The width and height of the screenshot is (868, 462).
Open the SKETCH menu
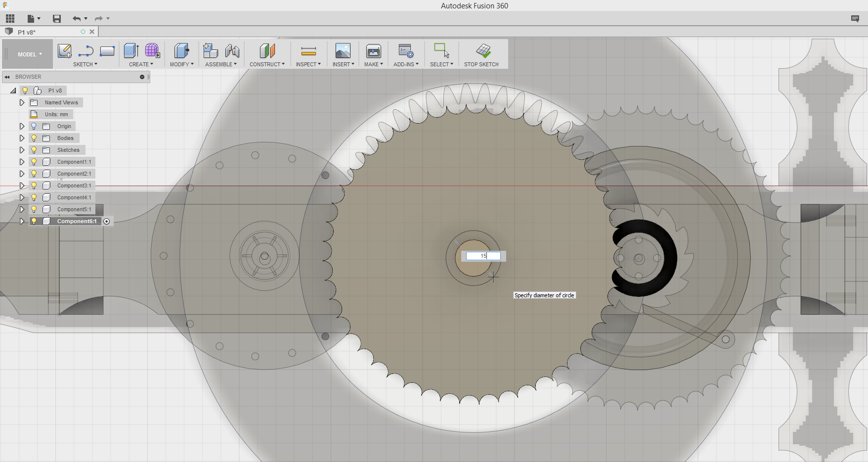[85, 64]
